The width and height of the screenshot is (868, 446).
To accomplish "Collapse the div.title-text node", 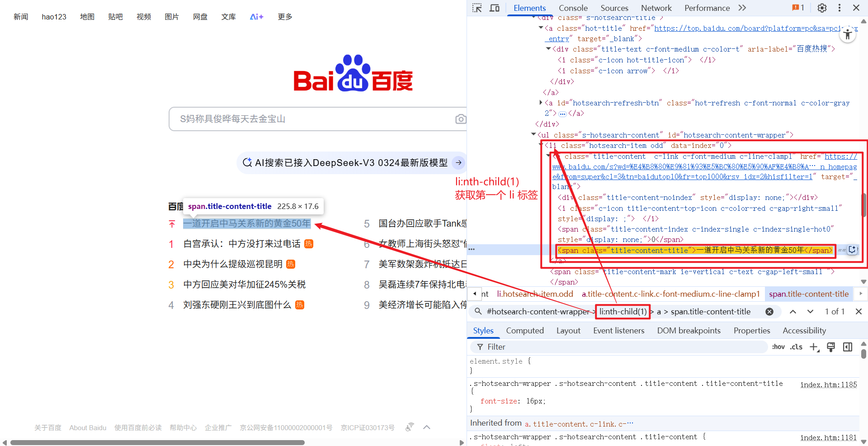I will [548, 49].
